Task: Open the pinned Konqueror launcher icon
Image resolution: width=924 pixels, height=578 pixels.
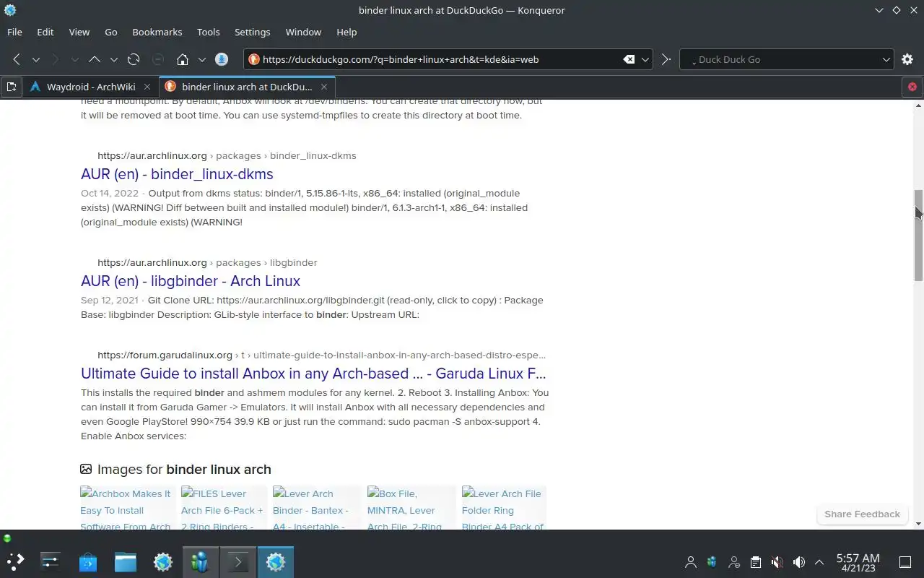Action: click(163, 561)
